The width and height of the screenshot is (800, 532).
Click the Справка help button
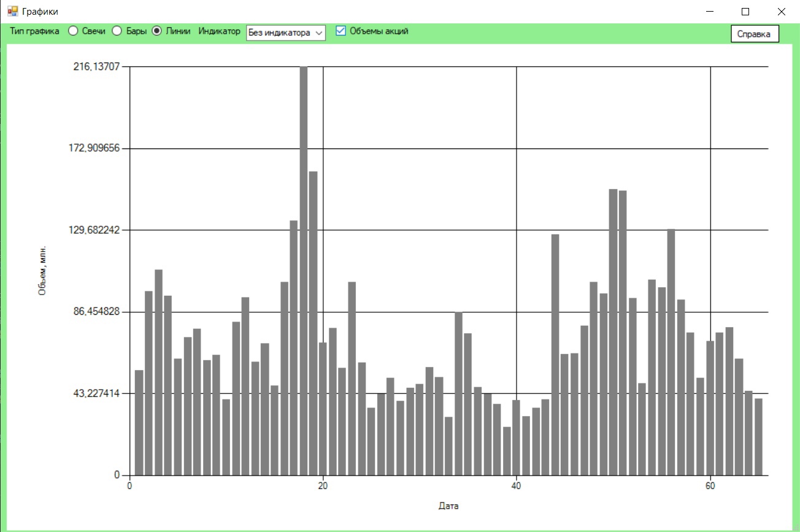(x=754, y=34)
